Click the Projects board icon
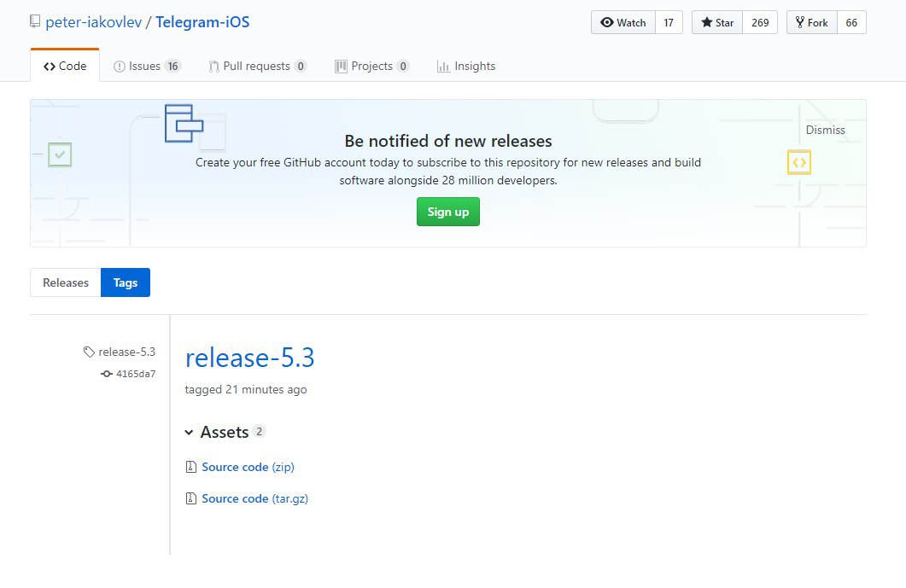 tap(341, 67)
